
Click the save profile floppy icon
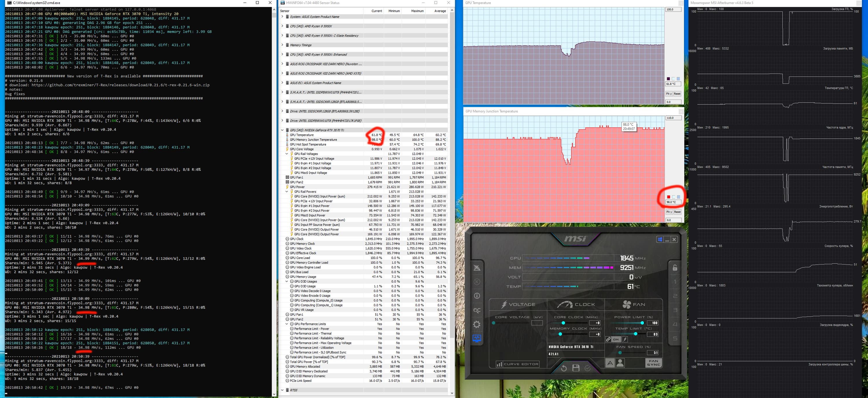pyautogui.click(x=575, y=368)
